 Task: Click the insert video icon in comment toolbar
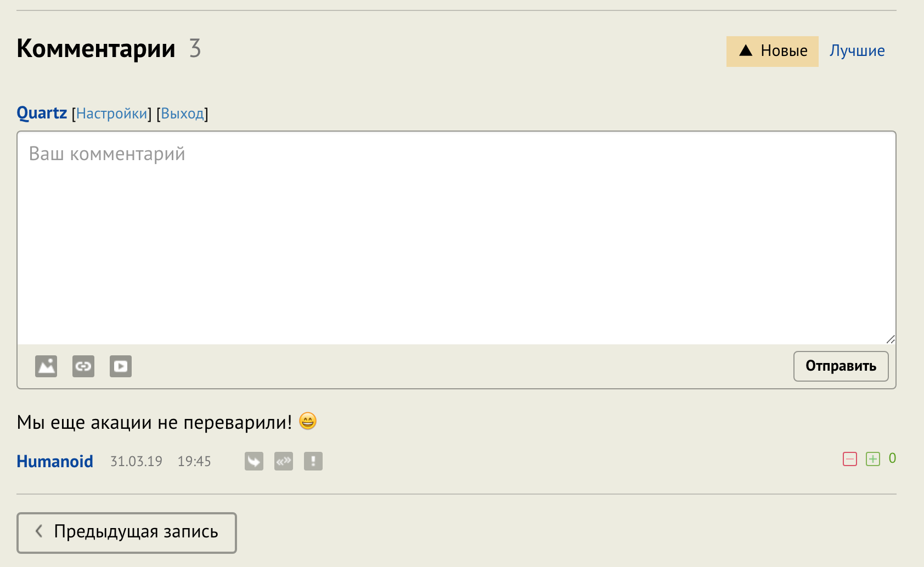pyautogui.click(x=121, y=366)
